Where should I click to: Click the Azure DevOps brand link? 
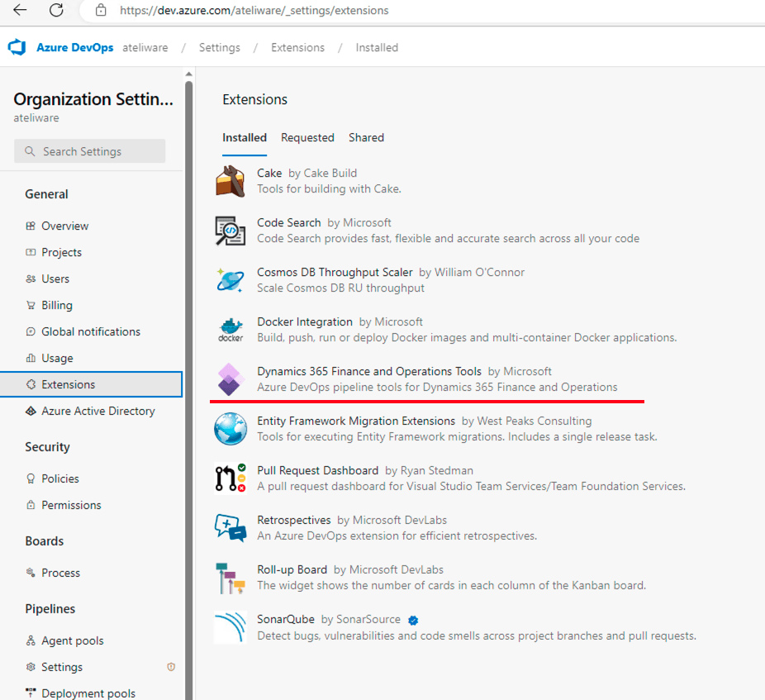pos(75,47)
